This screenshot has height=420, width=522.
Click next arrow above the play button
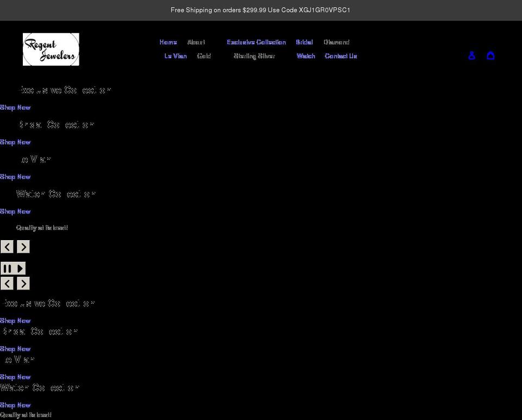tap(23, 247)
